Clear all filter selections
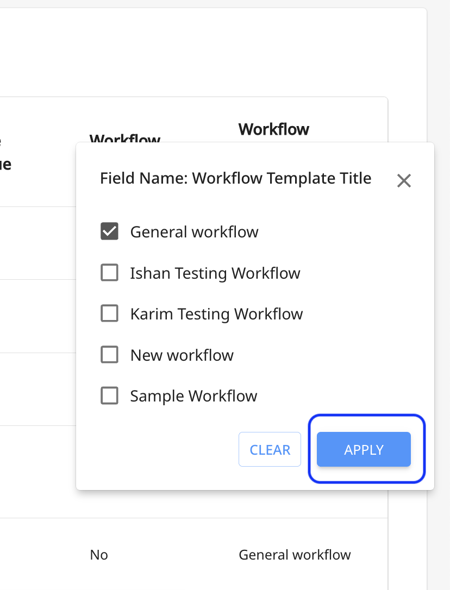This screenshot has height=590, width=450. (x=270, y=449)
